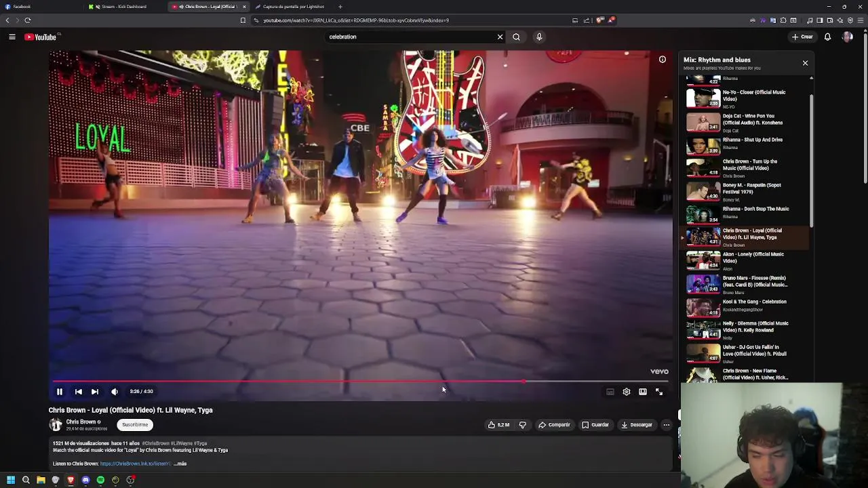Open File Explorer from taskbar
This screenshot has height=488, width=868.
tap(41, 480)
